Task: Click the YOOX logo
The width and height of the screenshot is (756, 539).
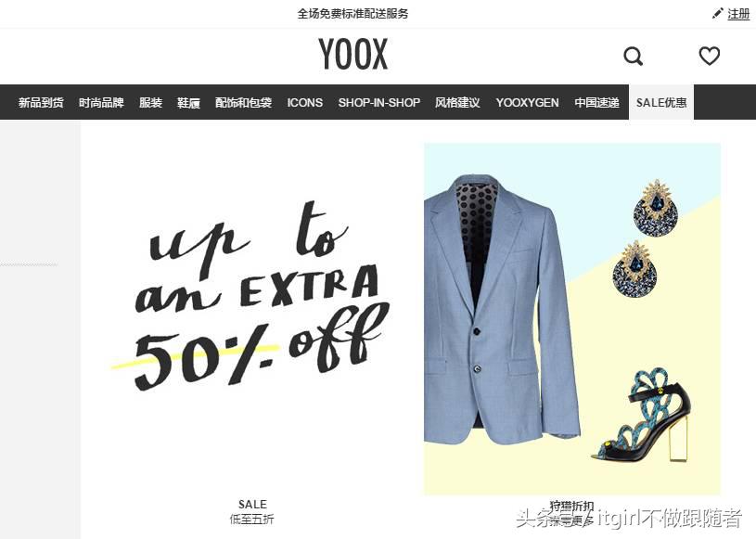Action: (352, 54)
